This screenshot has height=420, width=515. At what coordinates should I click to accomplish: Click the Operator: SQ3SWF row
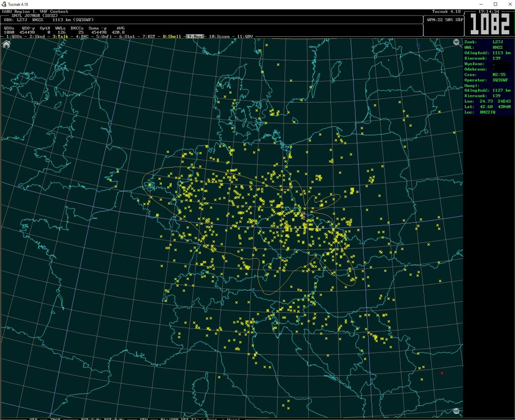click(x=486, y=80)
